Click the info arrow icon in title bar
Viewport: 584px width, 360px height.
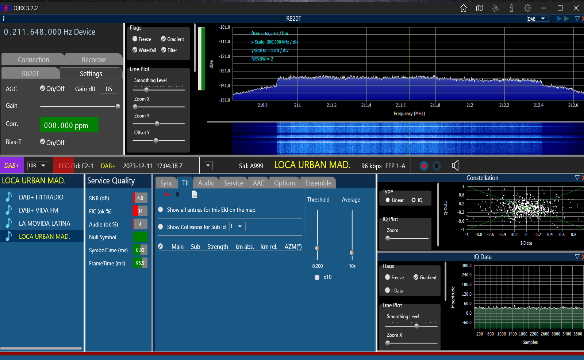(511, 8)
